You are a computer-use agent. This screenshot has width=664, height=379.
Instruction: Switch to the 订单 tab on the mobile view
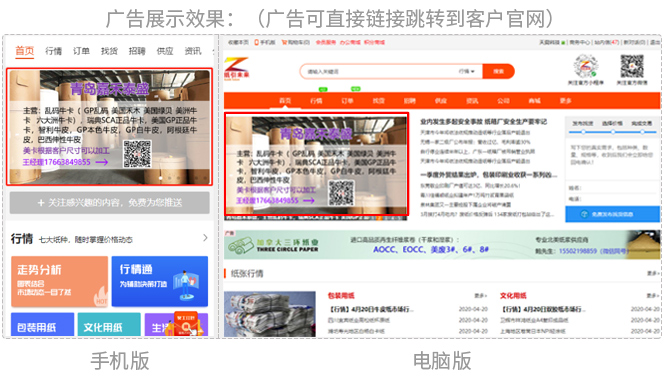click(x=81, y=51)
